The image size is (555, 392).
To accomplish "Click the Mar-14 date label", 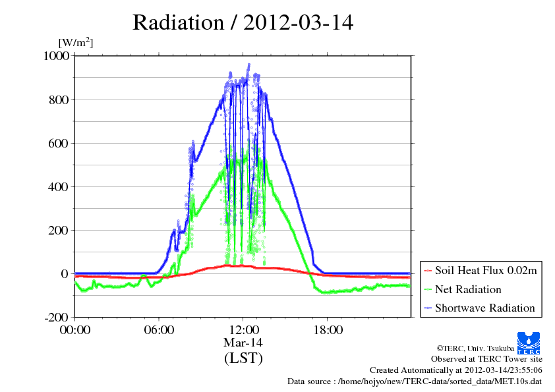I will tap(243, 343).
